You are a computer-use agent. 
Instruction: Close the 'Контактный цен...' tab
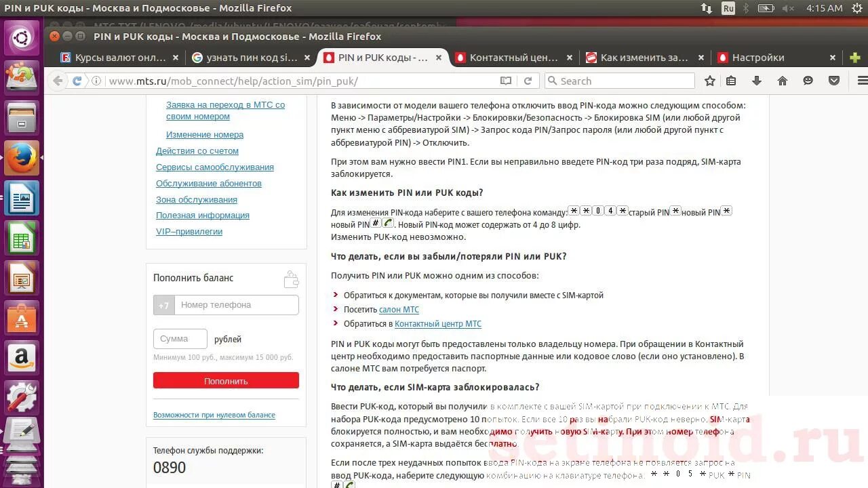570,58
